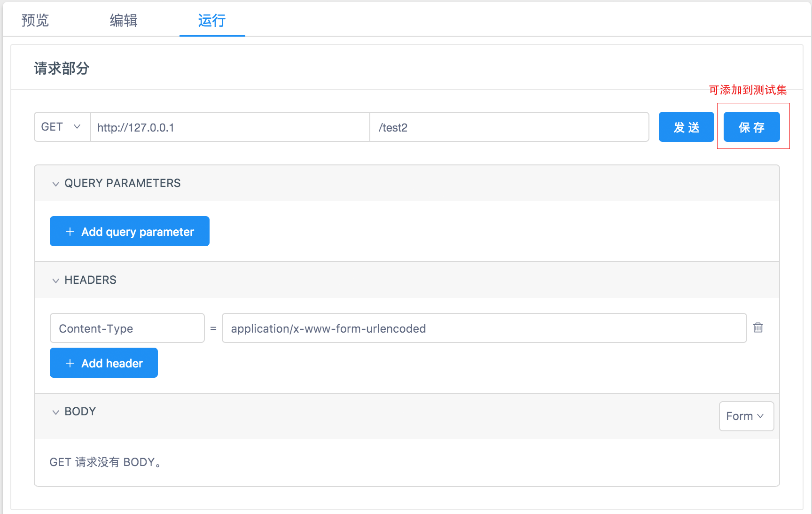Edit the /test2 path field
The height and width of the screenshot is (514, 812).
tap(509, 127)
